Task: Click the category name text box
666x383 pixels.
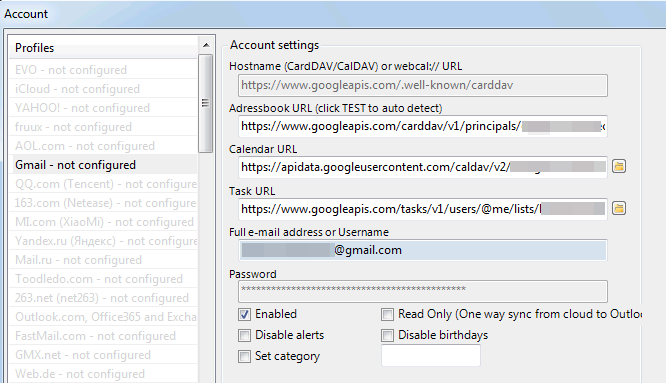Action: click(x=431, y=355)
